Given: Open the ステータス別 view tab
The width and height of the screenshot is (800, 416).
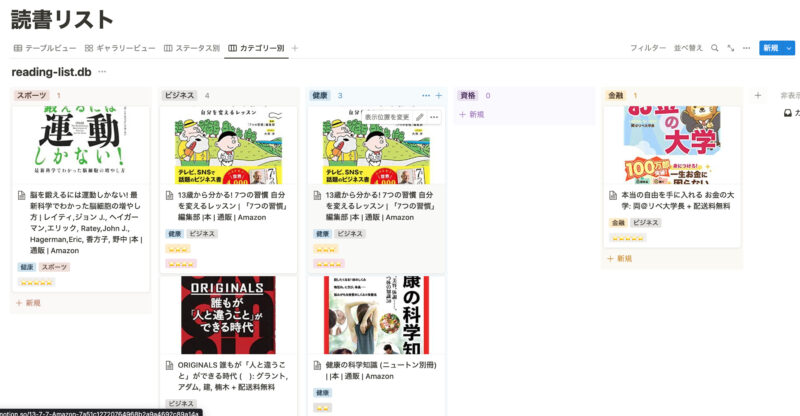Looking at the screenshot, I should [x=192, y=48].
